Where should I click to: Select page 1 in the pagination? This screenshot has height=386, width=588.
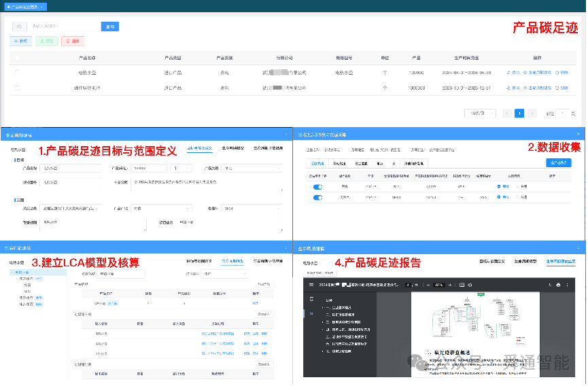[x=519, y=113]
